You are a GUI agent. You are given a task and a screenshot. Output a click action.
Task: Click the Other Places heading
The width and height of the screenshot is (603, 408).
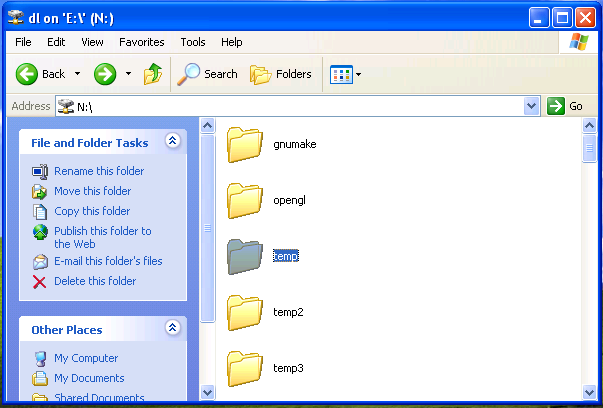(67, 330)
